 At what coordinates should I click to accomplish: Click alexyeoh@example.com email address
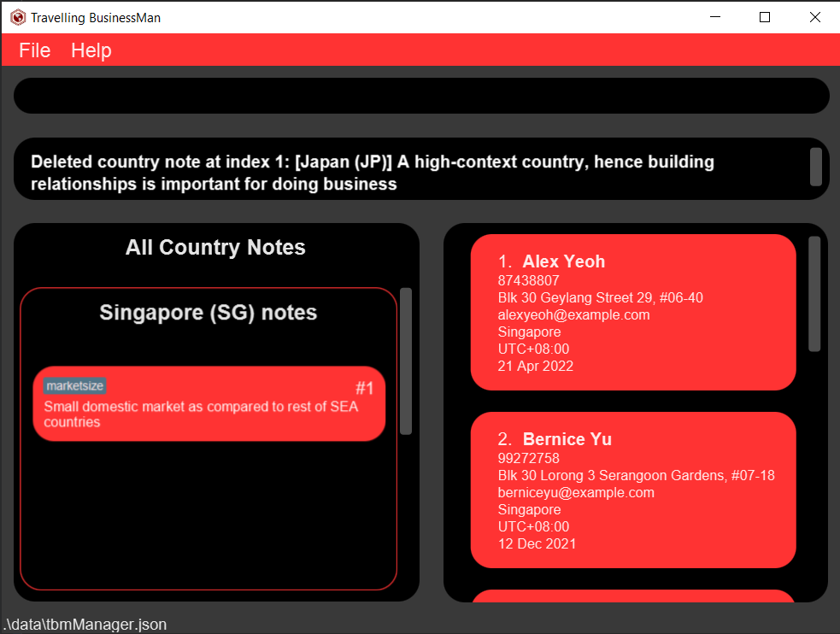point(573,314)
